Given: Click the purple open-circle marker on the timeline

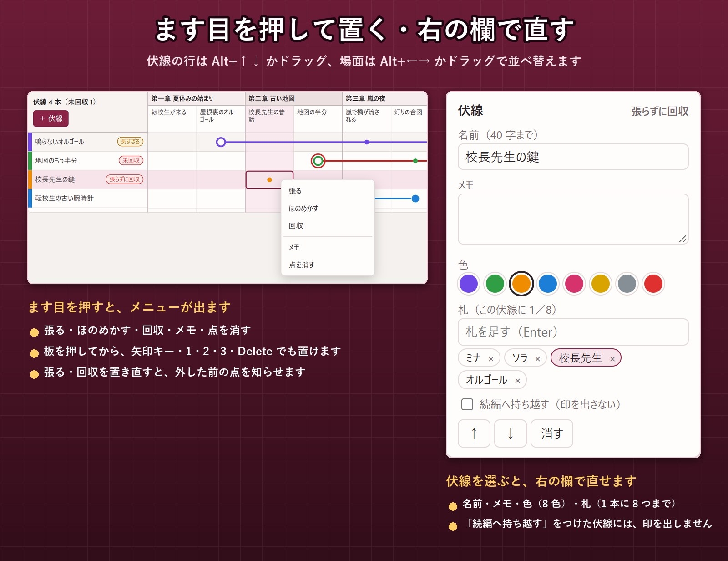Looking at the screenshot, I should pos(221,142).
